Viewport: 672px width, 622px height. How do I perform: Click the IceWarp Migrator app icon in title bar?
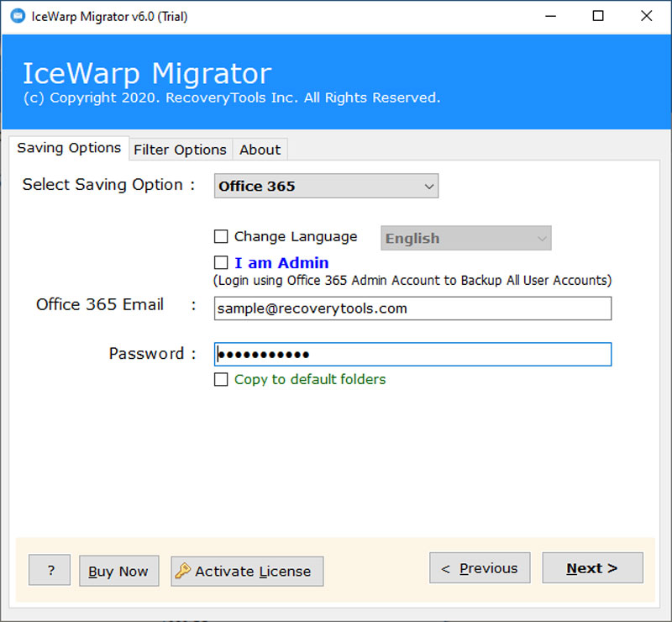[18, 16]
